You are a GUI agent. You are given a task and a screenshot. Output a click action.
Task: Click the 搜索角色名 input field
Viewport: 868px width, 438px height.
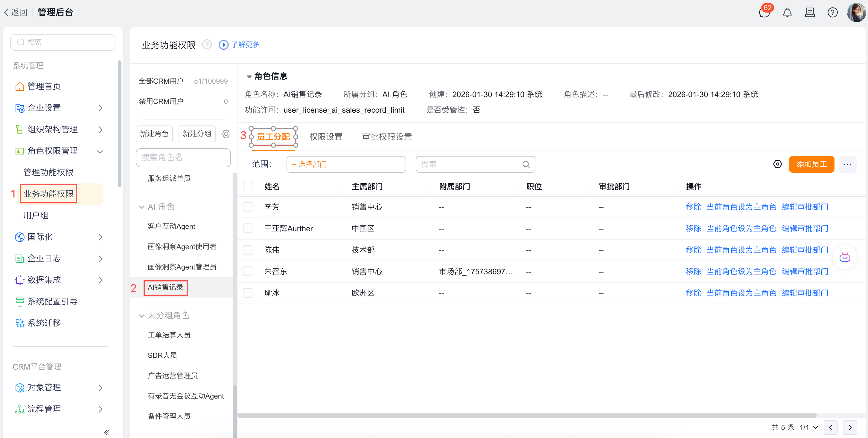(x=183, y=157)
